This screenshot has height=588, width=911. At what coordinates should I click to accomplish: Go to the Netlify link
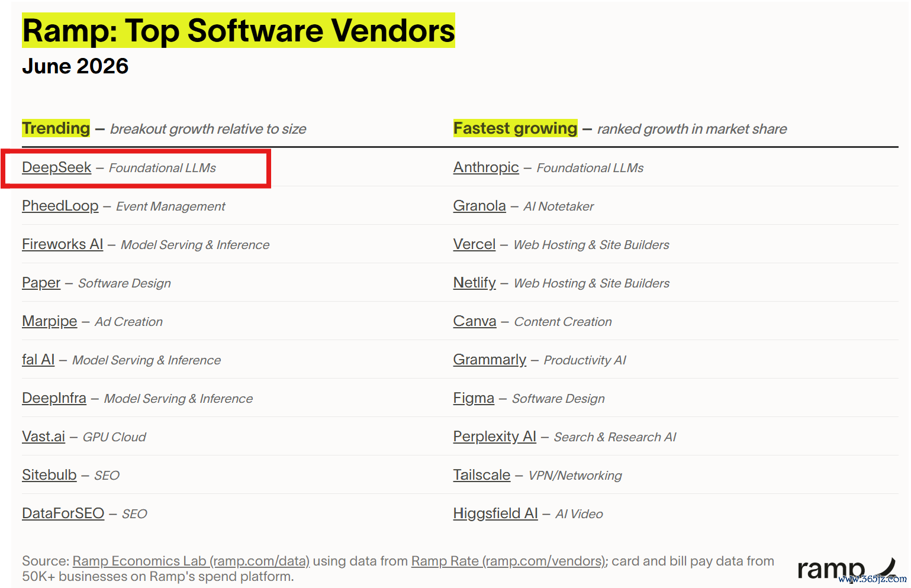pyautogui.click(x=475, y=283)
